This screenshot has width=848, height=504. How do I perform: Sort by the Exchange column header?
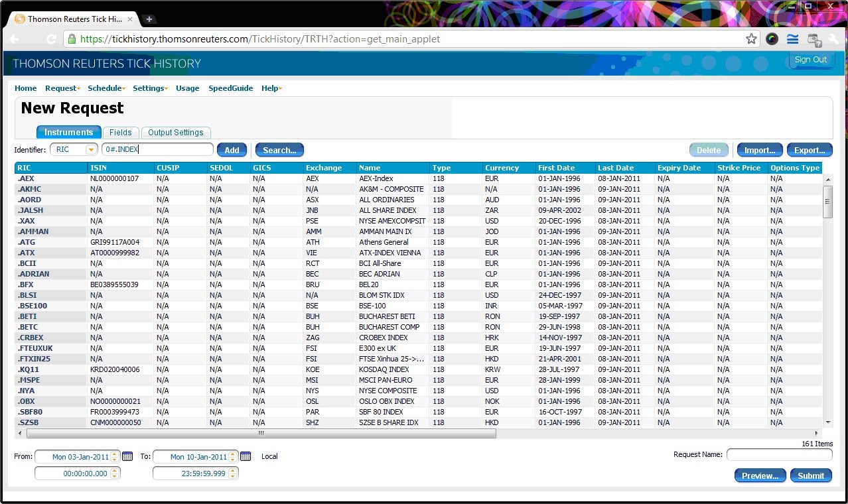coord(330,168)
